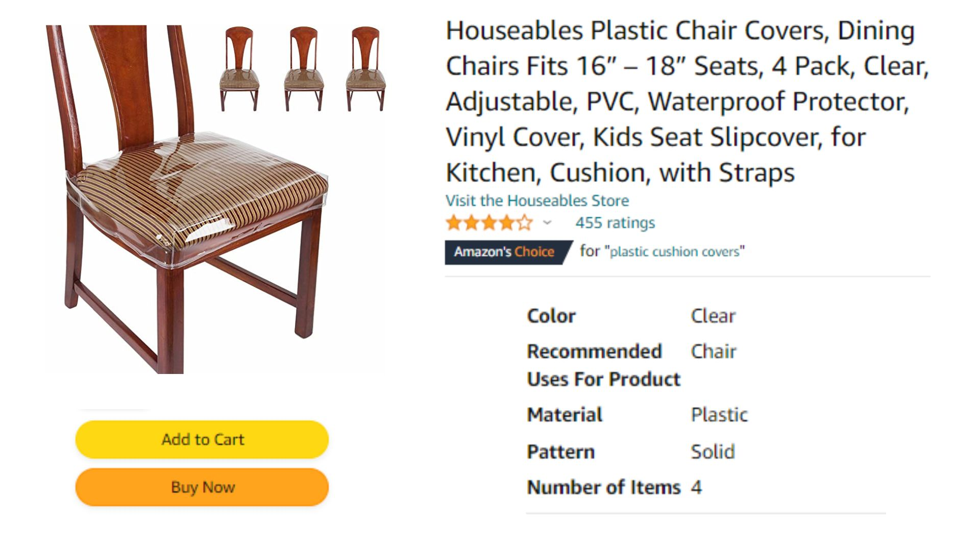Screen dimensions: 980x551
Task: Click the Houseables Plastic Chair Covers title
Action: click(x=687, y=102)
